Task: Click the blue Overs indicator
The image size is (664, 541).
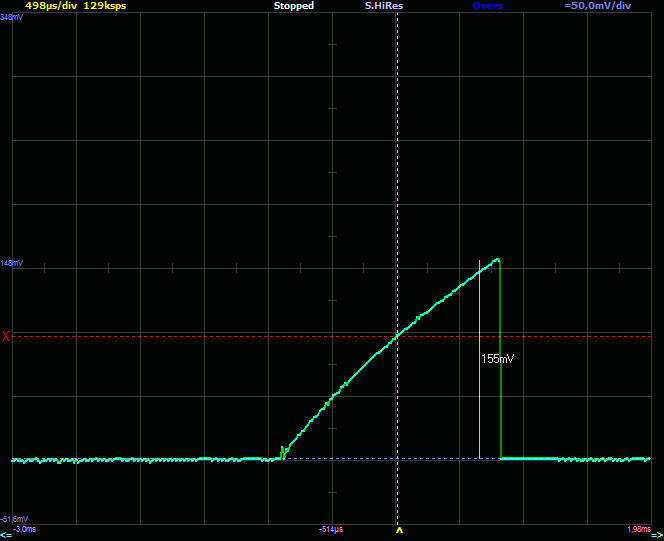Action: click(488, 6)
